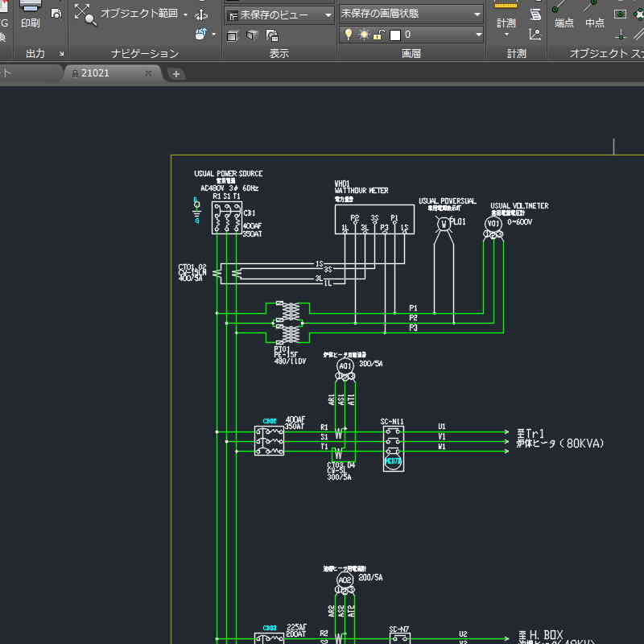Click the zoom extents magnifier icon
The height and width of the screenshot is (644, 644).
coord(85,14)
